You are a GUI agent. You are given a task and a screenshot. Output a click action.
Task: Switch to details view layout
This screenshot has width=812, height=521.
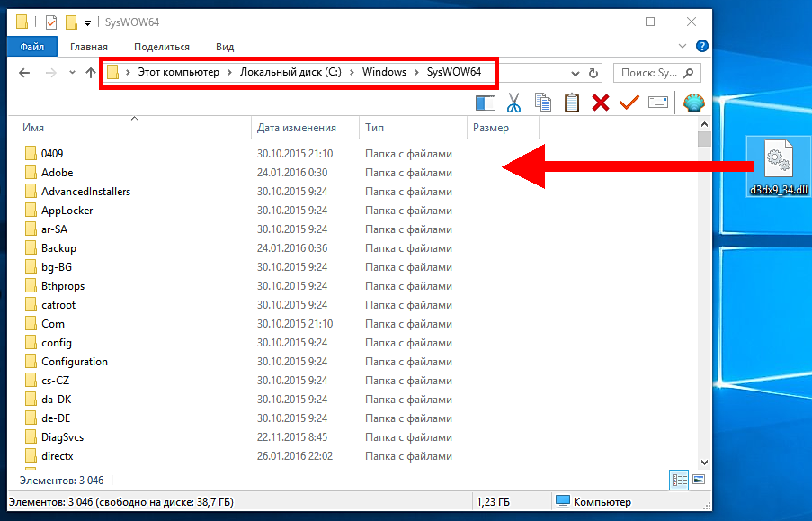point(679,481)
